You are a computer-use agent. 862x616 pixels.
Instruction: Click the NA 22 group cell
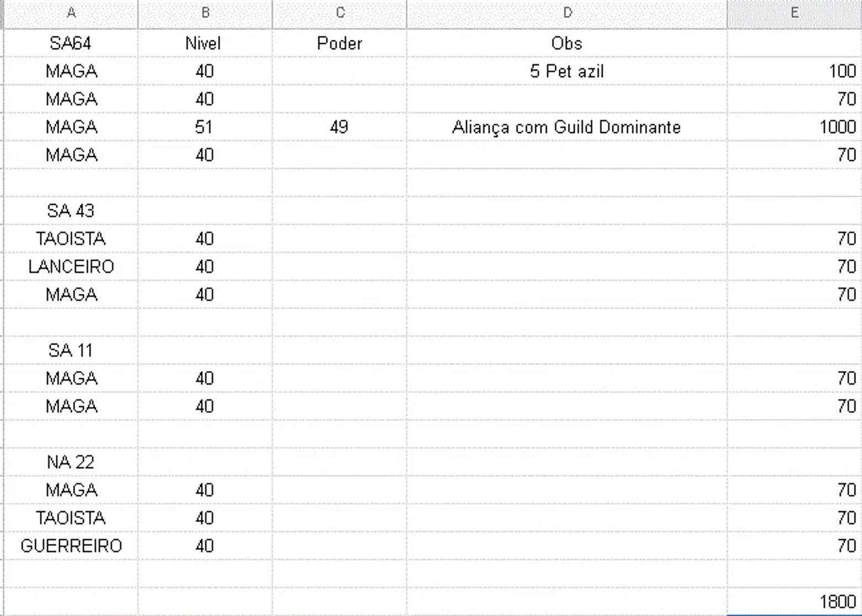click(71, 462)
